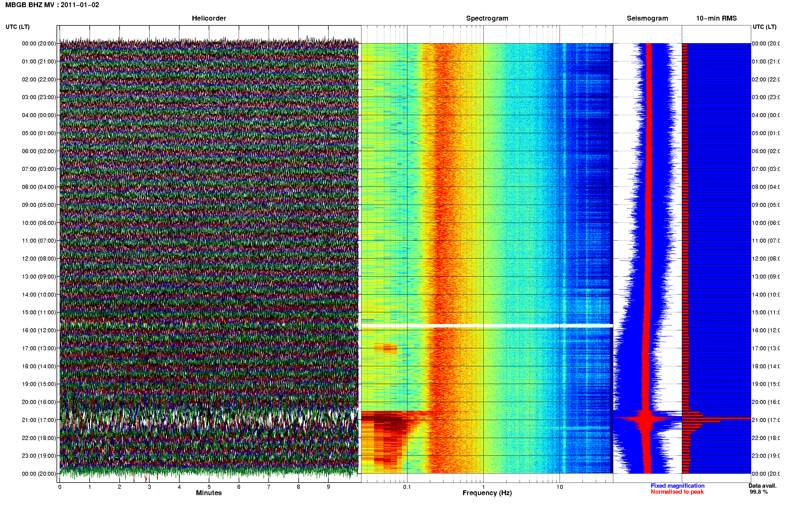Select the '17:00 (13:00)' left time label
This screenshot has width=812, height=508.
(x=39, y=348)
